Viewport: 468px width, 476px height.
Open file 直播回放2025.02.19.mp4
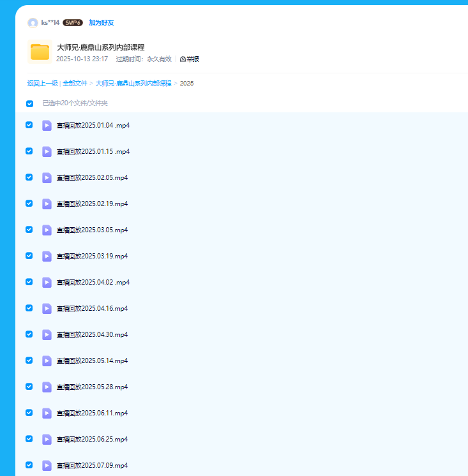(x=92, y=204)
